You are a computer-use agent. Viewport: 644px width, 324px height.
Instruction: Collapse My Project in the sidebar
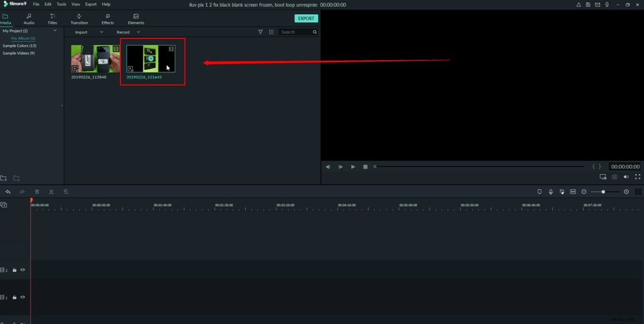pos(55,30)
